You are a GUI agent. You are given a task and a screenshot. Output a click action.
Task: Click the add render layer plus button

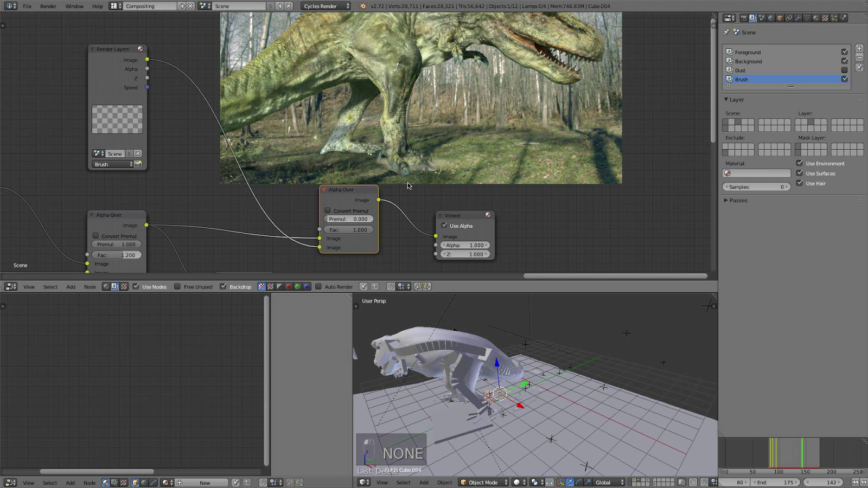pos(859,48)
